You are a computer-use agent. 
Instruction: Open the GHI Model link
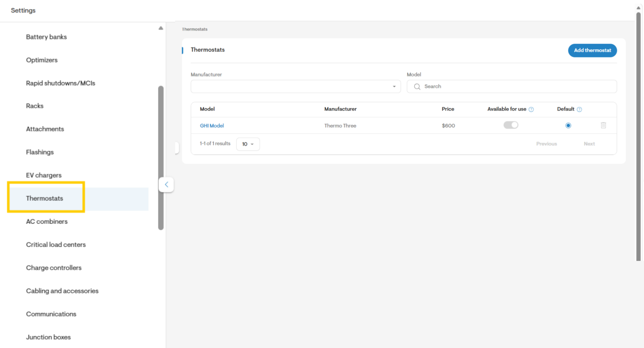tap(212, 126)
